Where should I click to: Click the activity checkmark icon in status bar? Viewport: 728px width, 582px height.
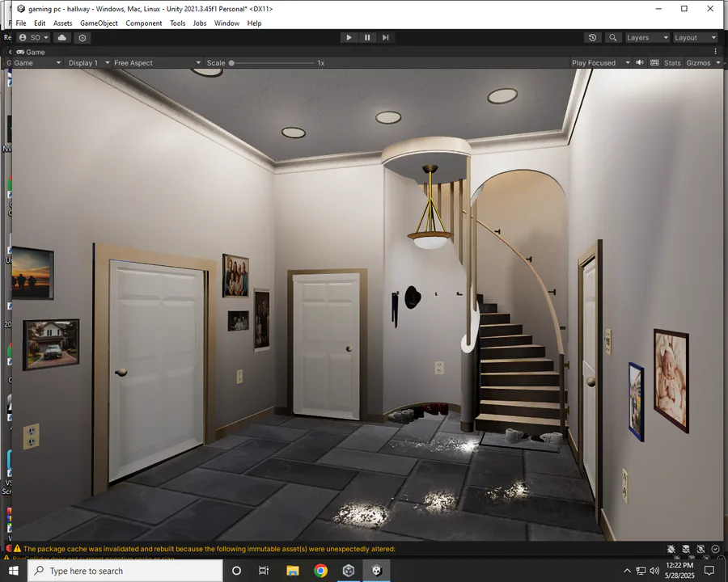point(716,549)
